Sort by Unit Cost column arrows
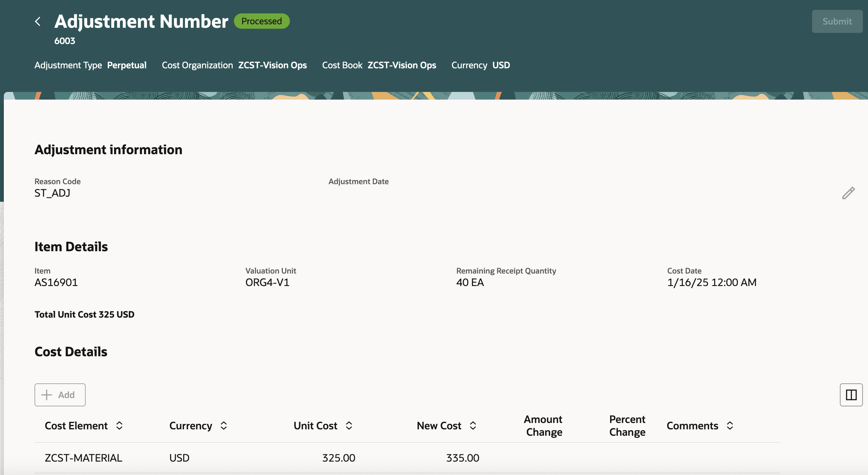Screen dimensions: 868x475 tap(349, 426)
